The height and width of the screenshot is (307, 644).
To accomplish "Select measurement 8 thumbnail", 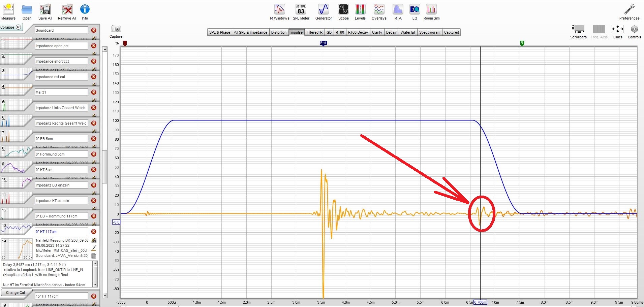I will coord(17,151).
